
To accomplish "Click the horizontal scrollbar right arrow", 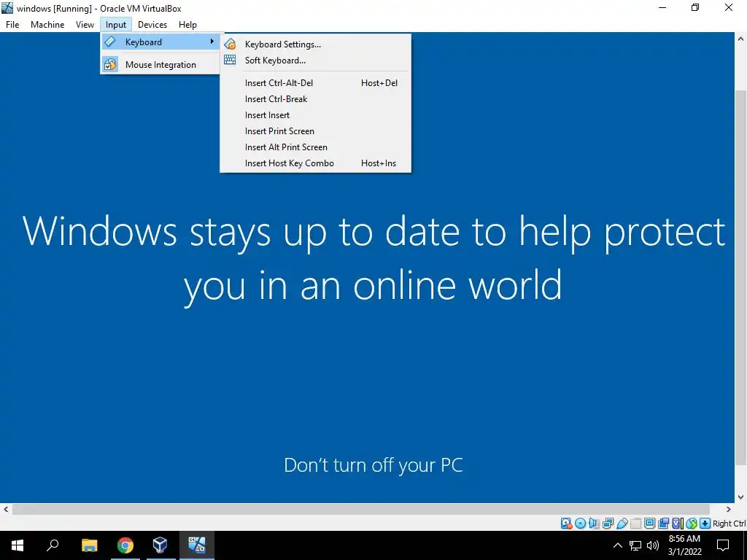I will point(729,509).
